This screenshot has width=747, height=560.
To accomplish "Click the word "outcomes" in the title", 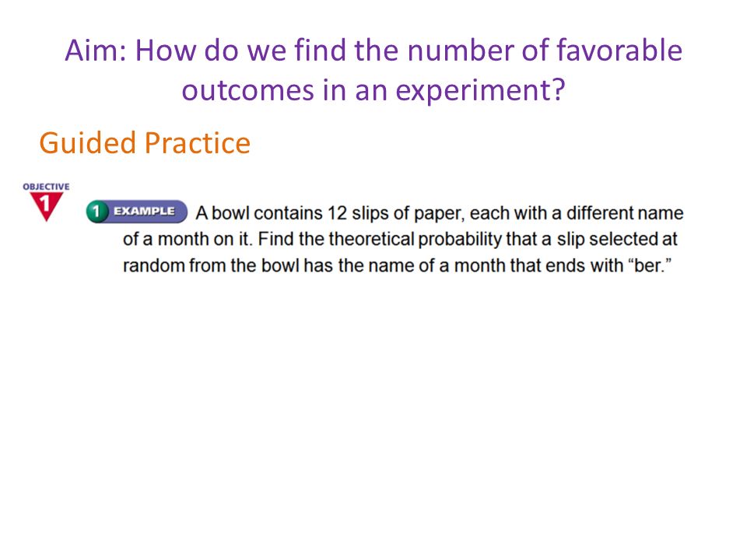I will coord(247,90).
